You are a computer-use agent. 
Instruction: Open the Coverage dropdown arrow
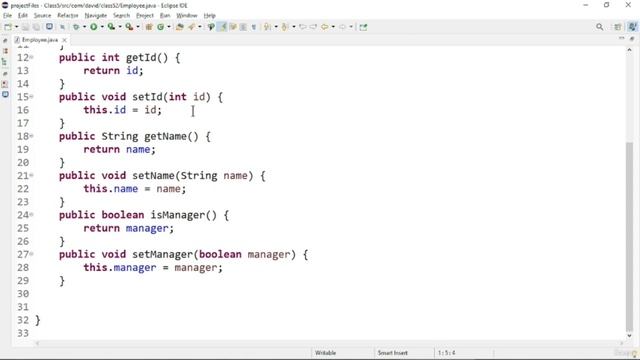[x=120, y=27]
